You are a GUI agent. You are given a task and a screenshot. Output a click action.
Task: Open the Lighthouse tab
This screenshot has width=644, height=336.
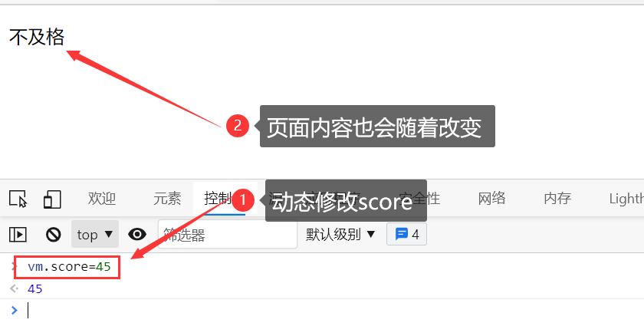[x=626, y=199]
